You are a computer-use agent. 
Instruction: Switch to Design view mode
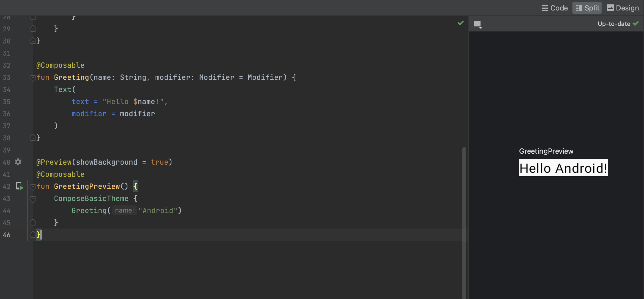click(x=623, y=8)
